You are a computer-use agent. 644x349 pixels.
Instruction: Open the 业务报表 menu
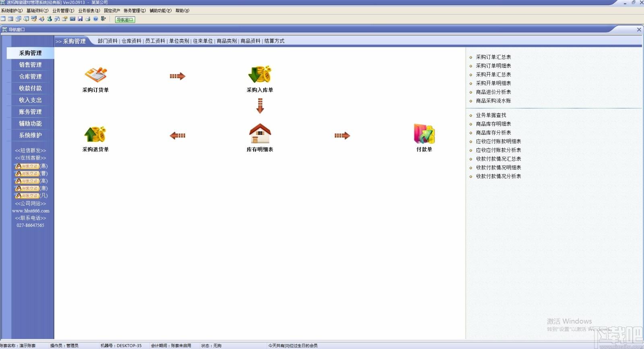tap(89, 11)
